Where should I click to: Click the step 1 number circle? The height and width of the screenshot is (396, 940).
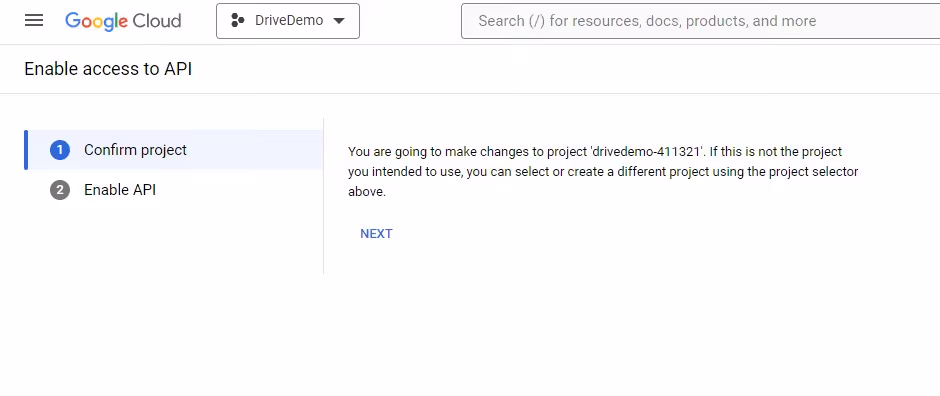(60, 150)
